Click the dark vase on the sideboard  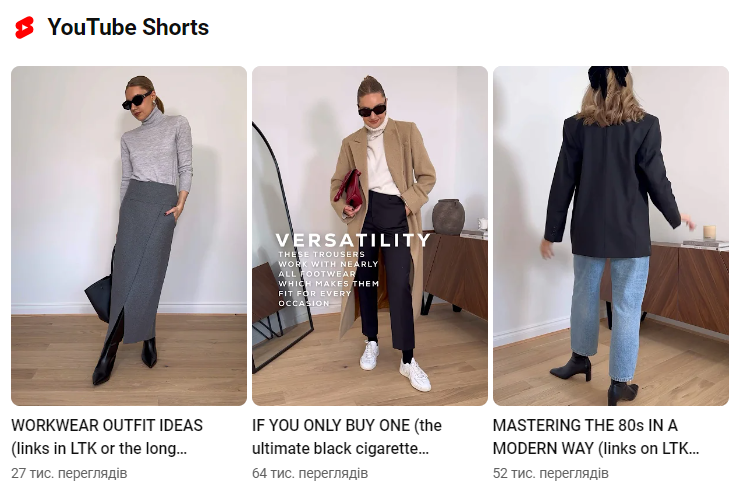[x=448, y=217]
